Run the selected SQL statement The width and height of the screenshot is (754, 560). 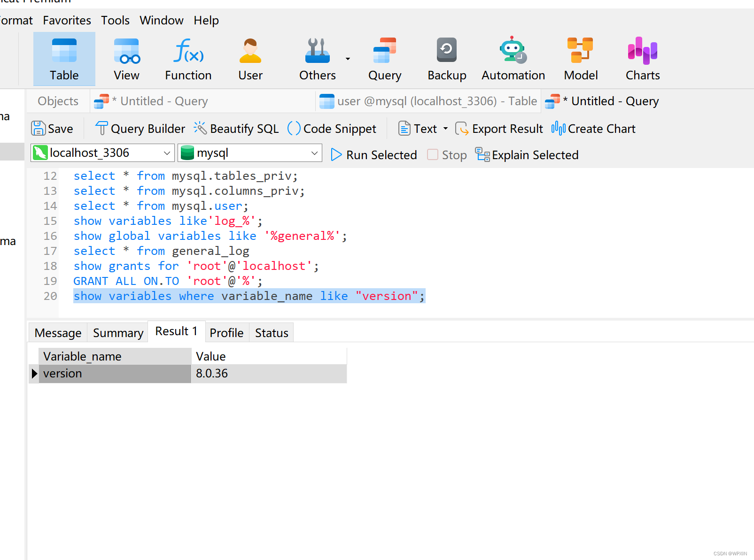click(x=373, y=154)
